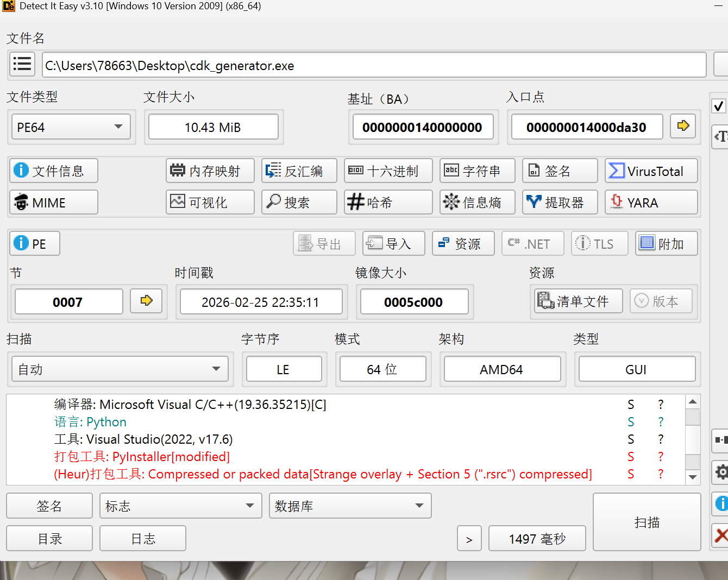Click the AMD64 architecture field
The image size is (728, 580).
click(502, 369)
